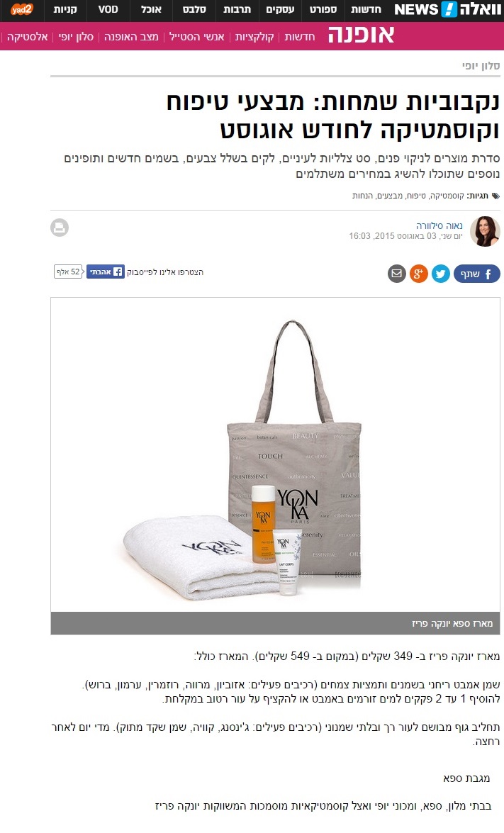Viewport: 504px width, 833px height.
Task: Select ספורט in the top navigation bar
Action: 323,9
